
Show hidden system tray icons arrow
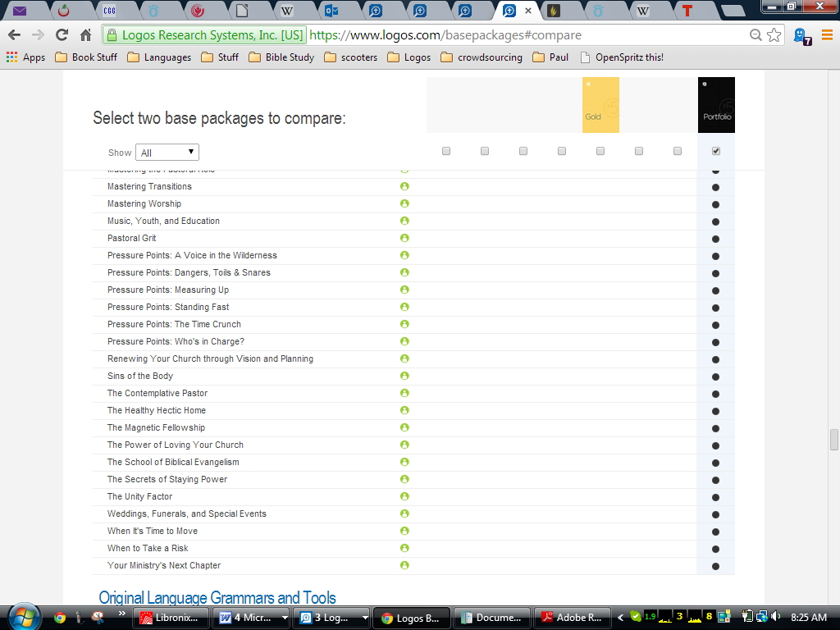point(621,618)
